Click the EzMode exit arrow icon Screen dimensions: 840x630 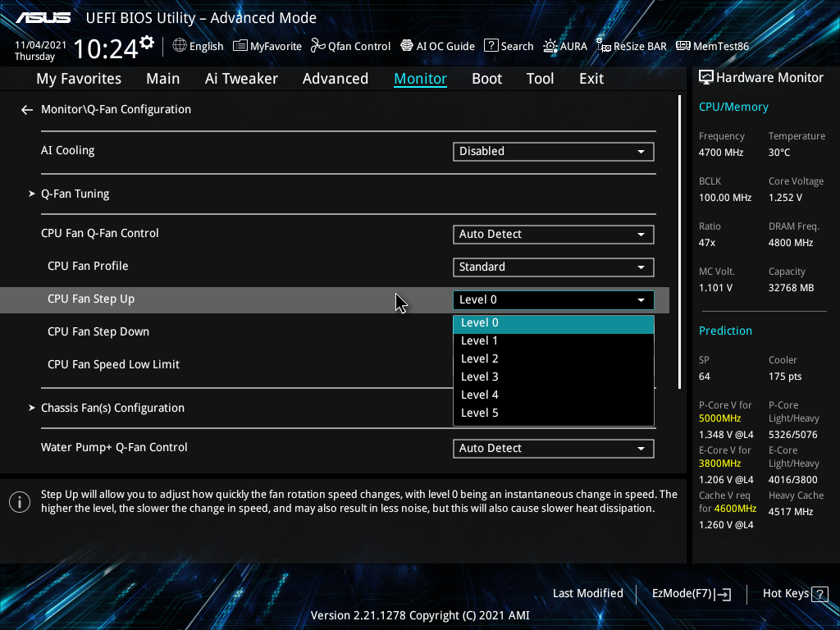coord(723,594)
